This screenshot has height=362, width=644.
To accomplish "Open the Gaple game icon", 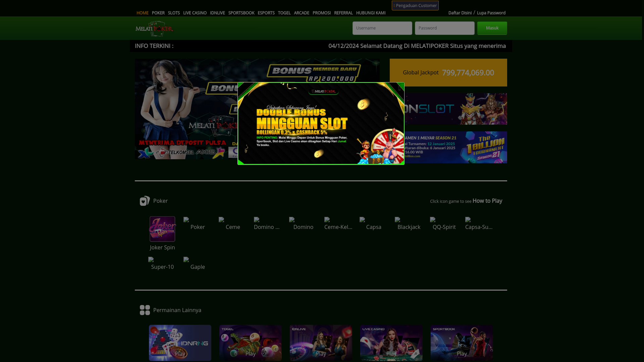I will tap(186, 259).
